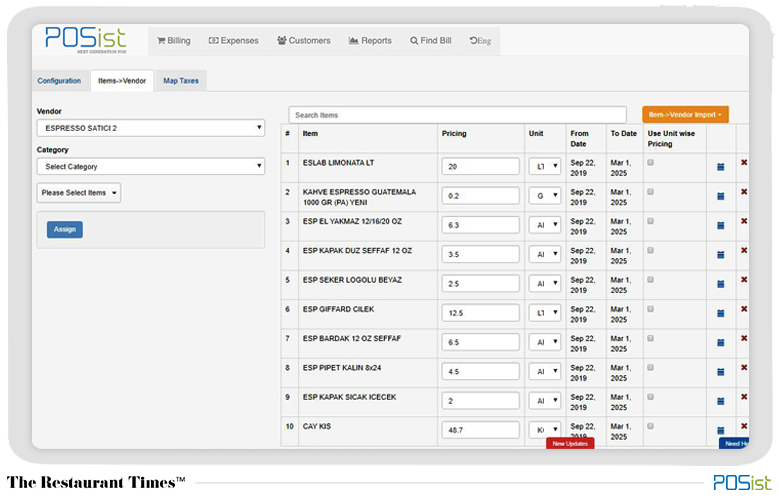Edit pricing field for ESP GIFFARD CILEK

point(480,313)
